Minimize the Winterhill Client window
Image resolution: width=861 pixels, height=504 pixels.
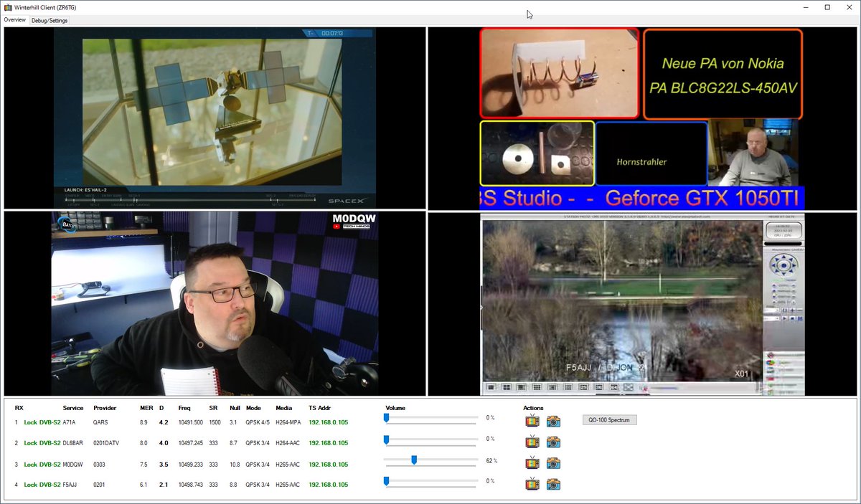click(806, 7)
